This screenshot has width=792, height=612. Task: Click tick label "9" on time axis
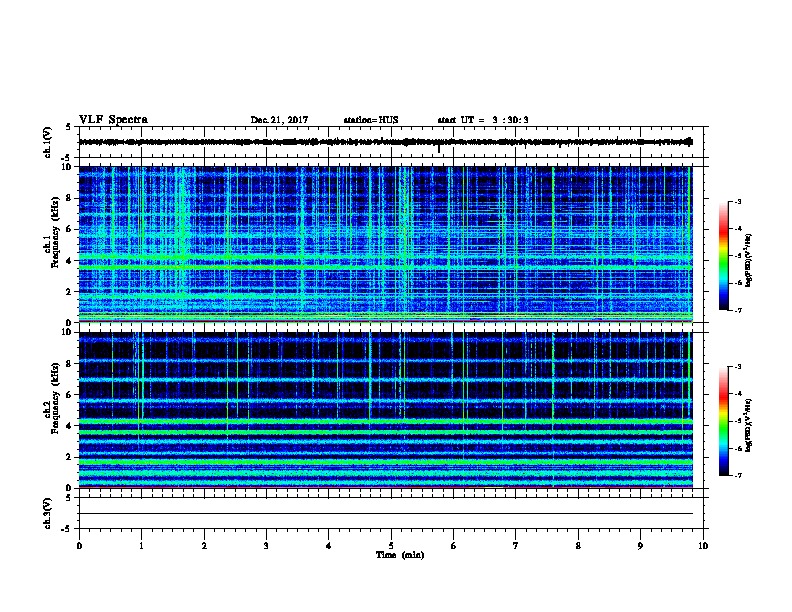tap(640, 546)
